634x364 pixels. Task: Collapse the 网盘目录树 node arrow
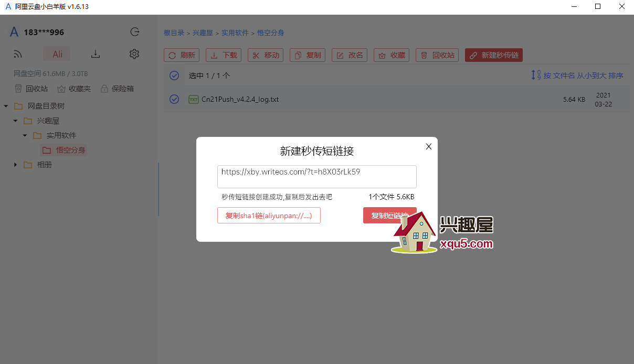6,106
